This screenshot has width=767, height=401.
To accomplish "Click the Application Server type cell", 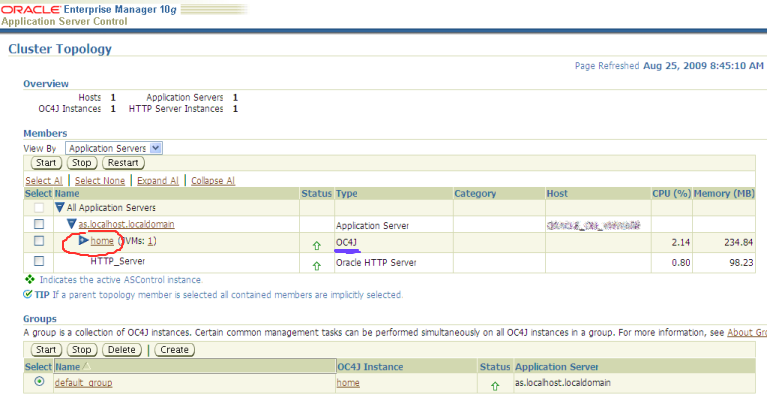I will tap(372, 225).
